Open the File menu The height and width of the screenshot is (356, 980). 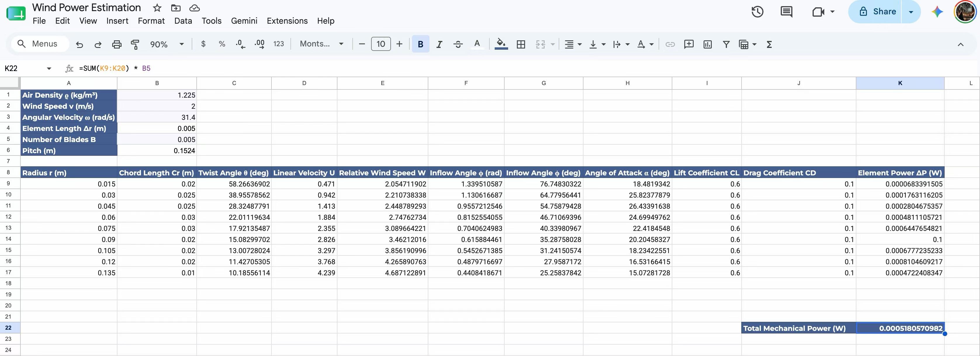pos(39,21)
